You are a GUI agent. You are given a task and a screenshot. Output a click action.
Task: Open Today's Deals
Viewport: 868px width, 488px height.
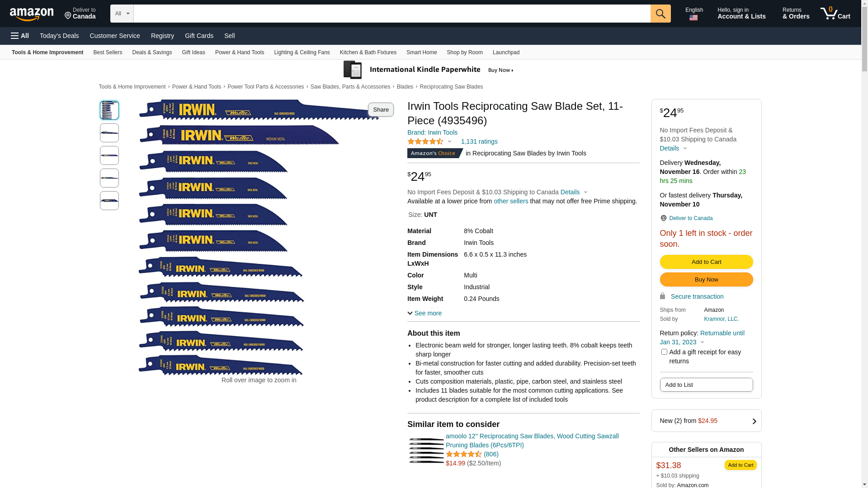point(59,36)
